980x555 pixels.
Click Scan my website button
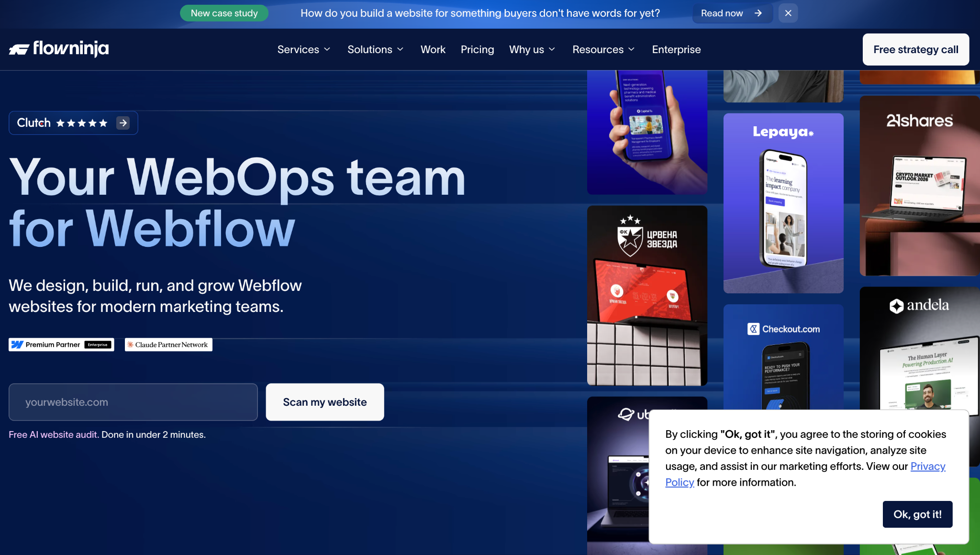tap(325, 402)
